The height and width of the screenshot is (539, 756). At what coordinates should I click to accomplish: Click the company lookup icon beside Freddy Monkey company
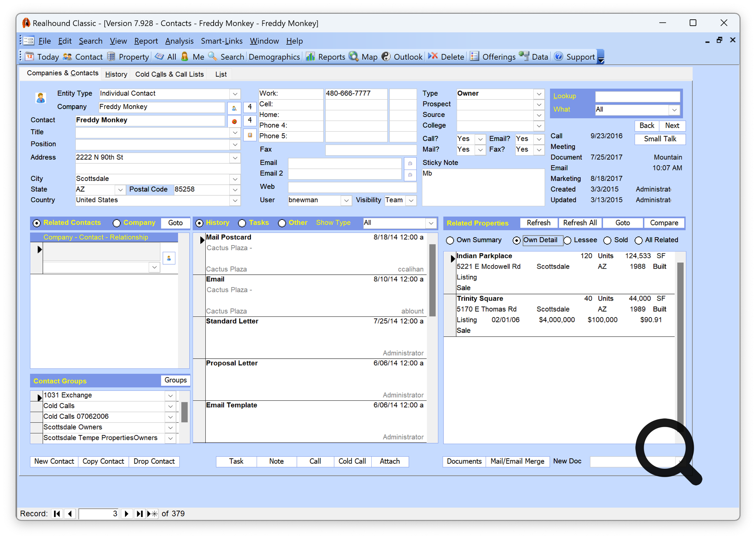234,108
